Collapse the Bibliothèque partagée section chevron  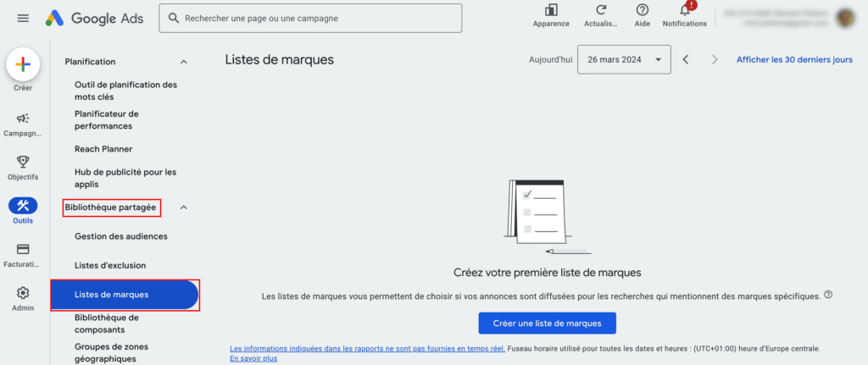click(x=184, y=207)
